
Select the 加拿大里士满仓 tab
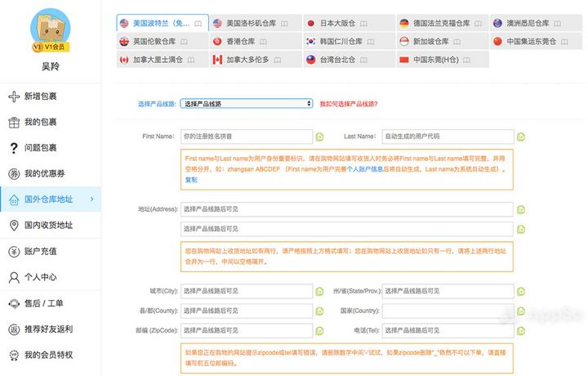pos(163,60)
